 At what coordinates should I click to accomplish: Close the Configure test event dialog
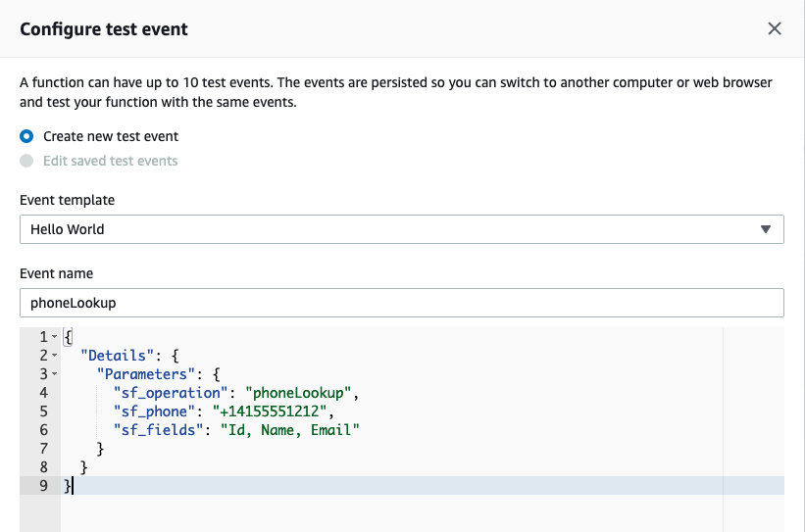coord(775,28)
